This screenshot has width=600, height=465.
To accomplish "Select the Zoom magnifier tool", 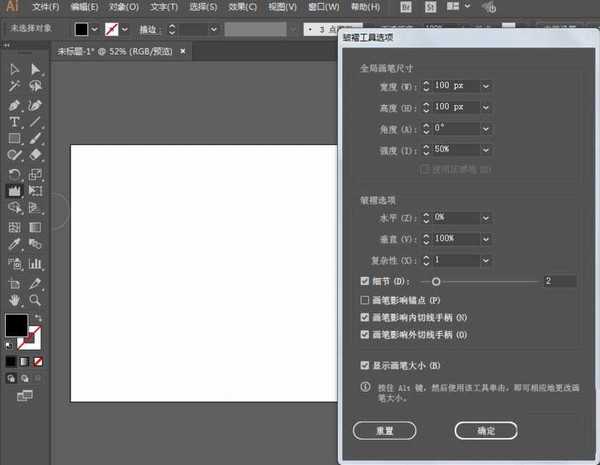I will tap(36, 299).
